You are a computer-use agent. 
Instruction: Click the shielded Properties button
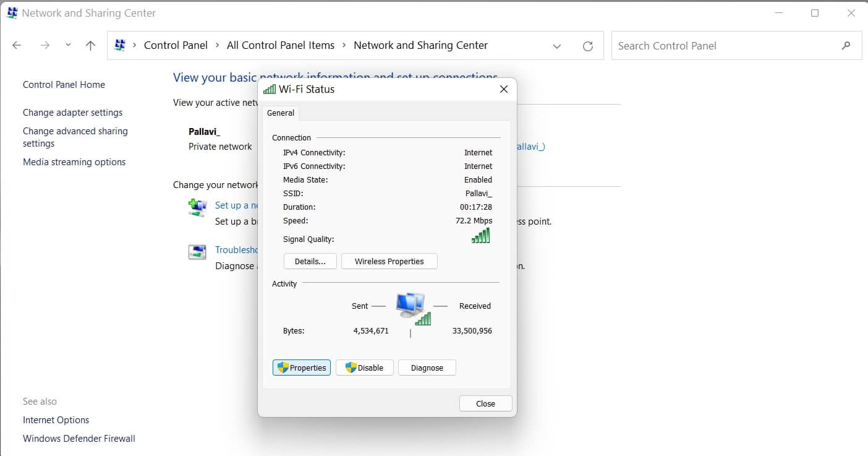click(x=302, y=368)
